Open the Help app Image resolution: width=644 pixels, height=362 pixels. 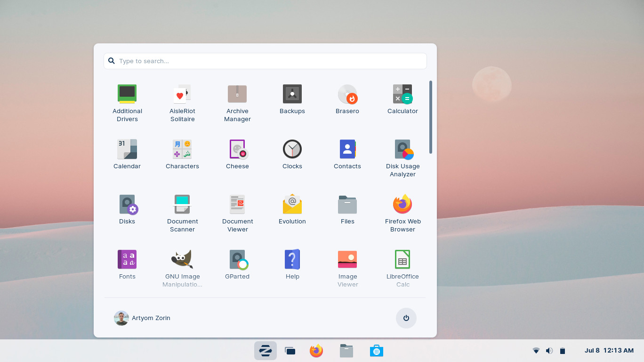(x=292, y=264)
